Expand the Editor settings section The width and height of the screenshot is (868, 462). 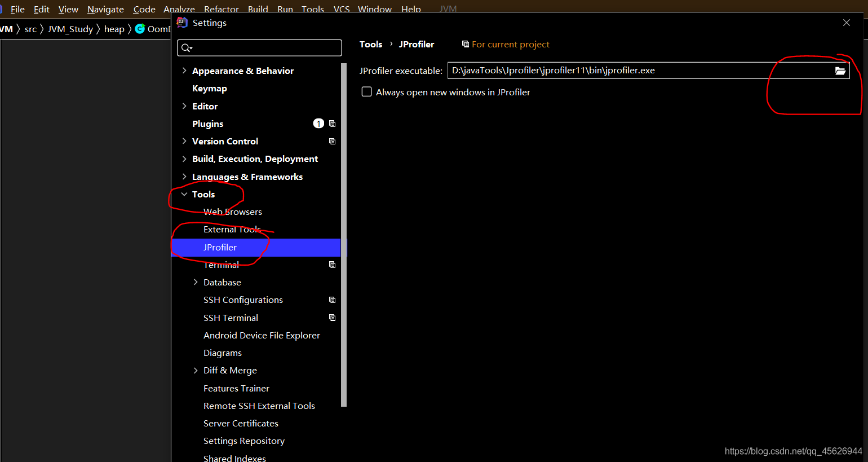(184, 106)
